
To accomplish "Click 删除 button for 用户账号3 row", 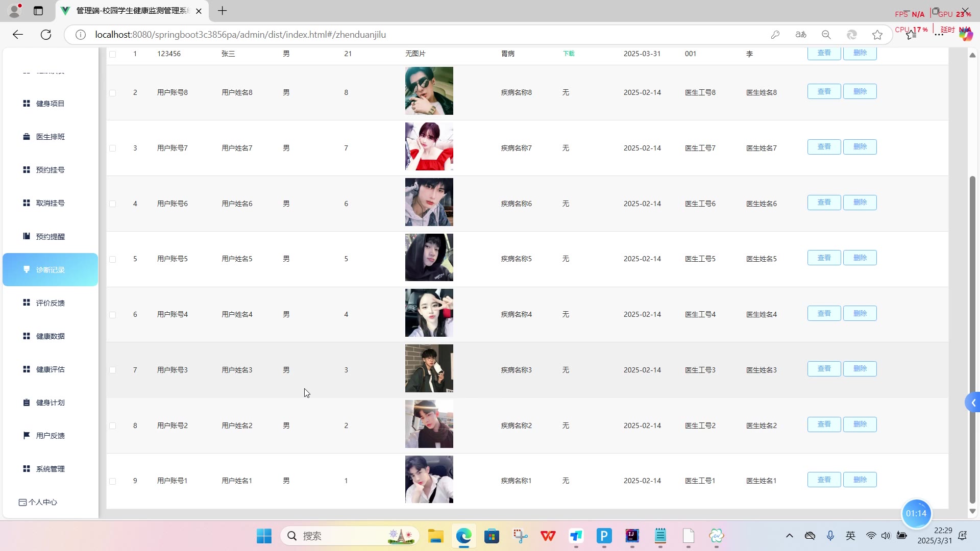I will click(x=860, y=369).
